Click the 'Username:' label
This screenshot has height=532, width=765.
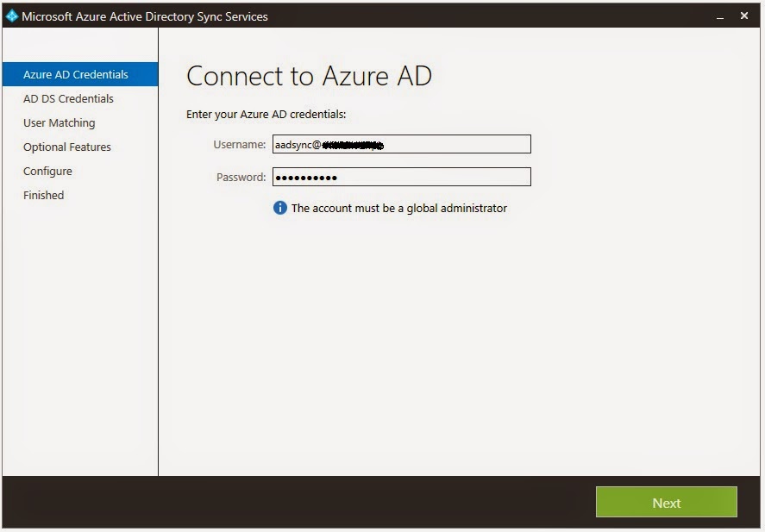240,144
